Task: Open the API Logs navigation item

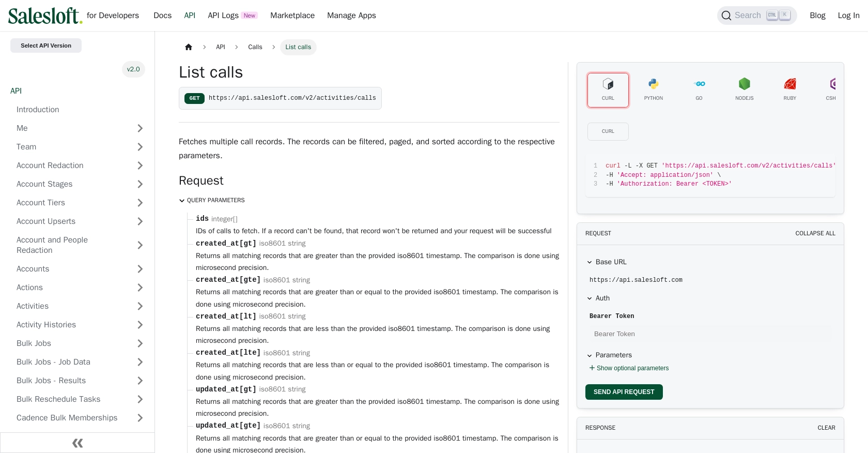Action: click(233, 16)
